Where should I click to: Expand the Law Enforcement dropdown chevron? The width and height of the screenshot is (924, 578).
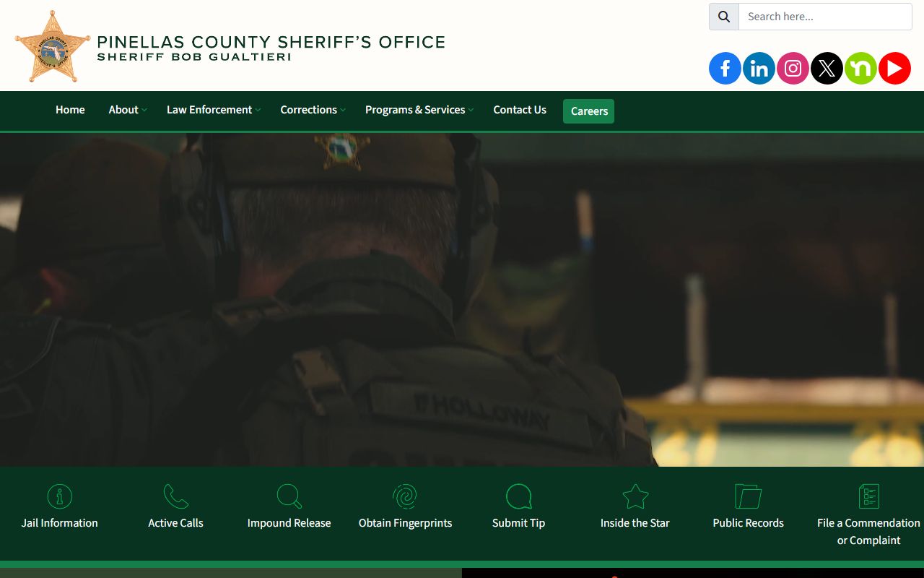(258, 110)
